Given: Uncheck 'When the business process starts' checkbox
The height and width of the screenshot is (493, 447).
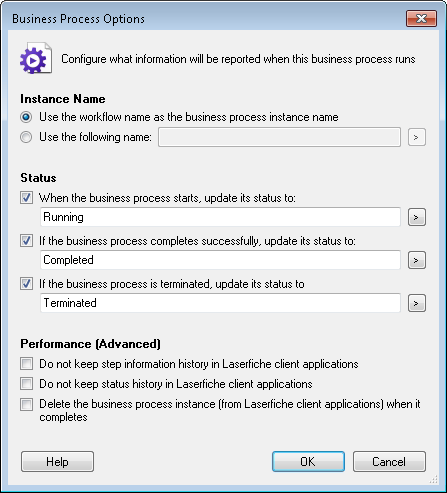Looking at the screenshot, I should 26,198.
